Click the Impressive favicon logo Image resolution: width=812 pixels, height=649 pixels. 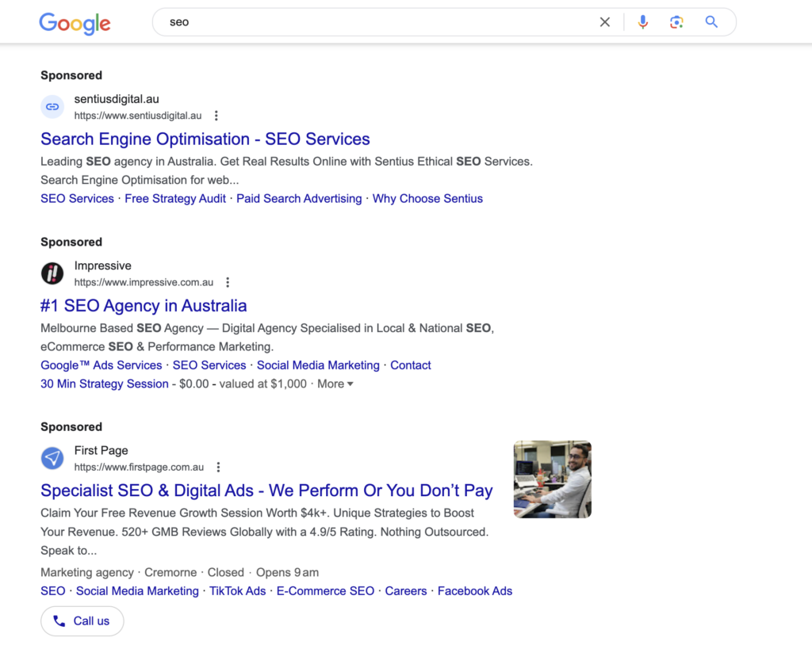(52, 273)
